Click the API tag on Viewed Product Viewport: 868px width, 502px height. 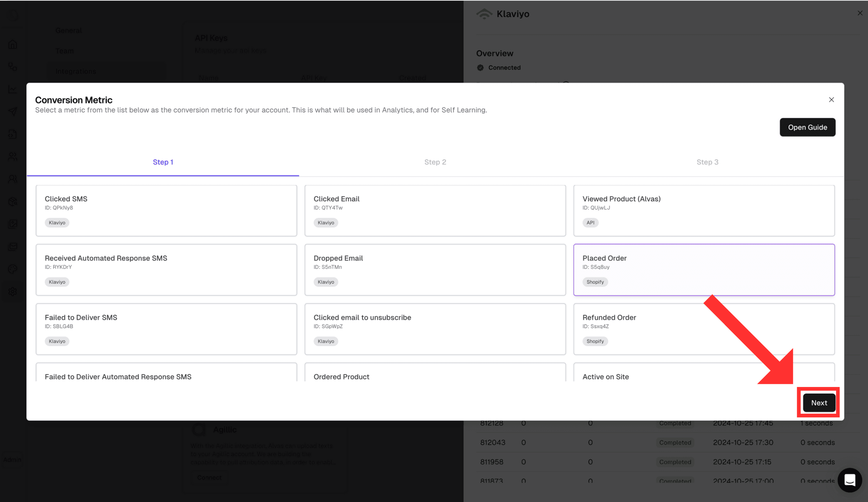590,223
